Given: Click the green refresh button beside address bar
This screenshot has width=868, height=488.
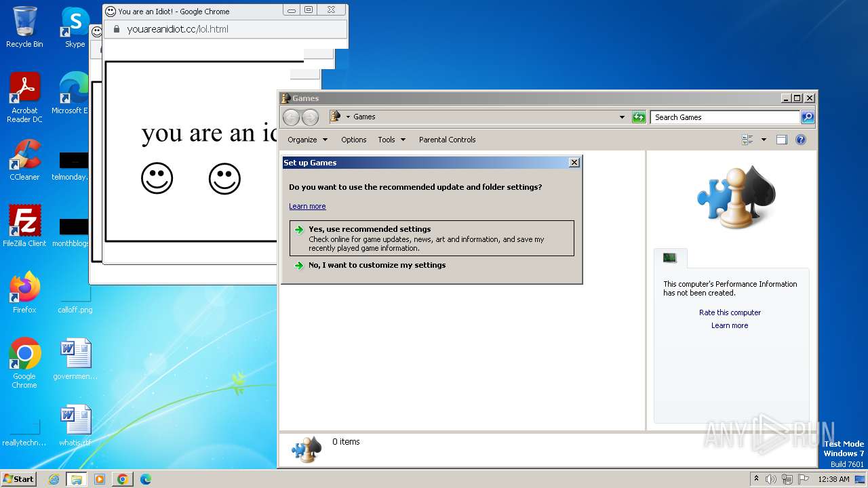Looking at the screenshot, I should (639, 117).
